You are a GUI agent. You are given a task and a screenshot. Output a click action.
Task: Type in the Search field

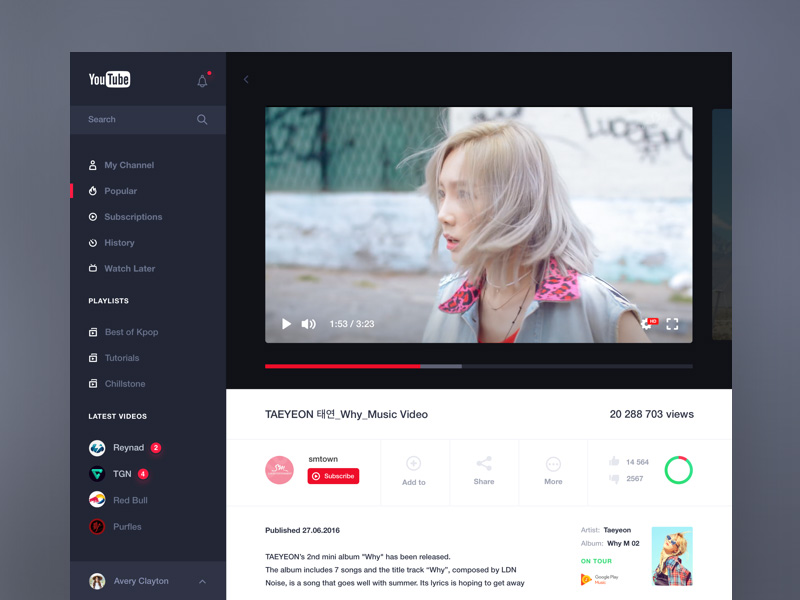click(x=135, y=119)
